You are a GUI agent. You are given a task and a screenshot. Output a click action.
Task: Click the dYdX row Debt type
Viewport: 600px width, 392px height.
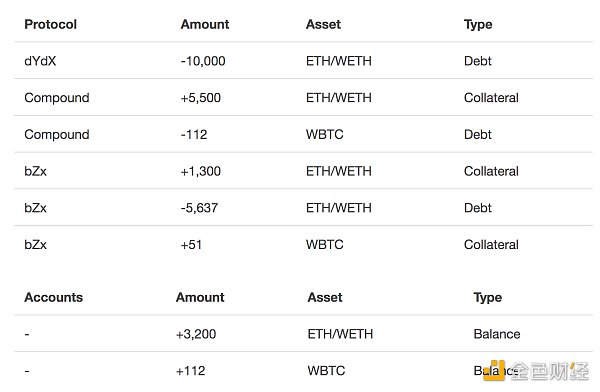pyautogui.click(x=478, y=61)
